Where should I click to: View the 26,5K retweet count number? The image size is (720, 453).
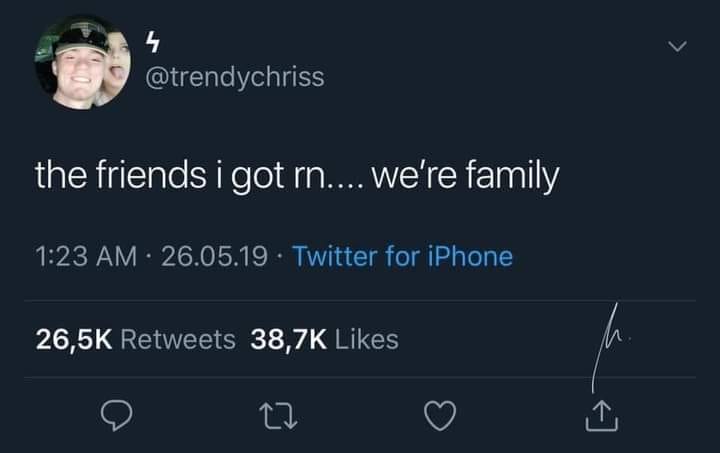74,340
